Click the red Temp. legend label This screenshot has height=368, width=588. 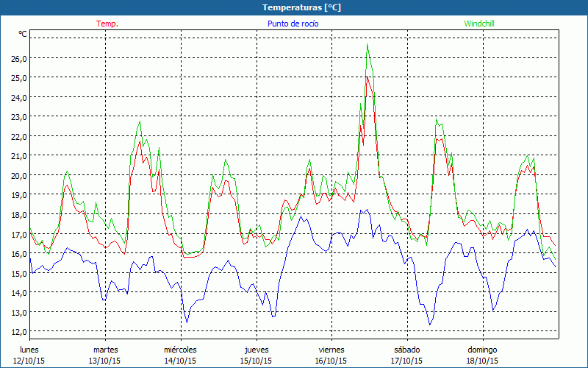[x=107, y=24]
